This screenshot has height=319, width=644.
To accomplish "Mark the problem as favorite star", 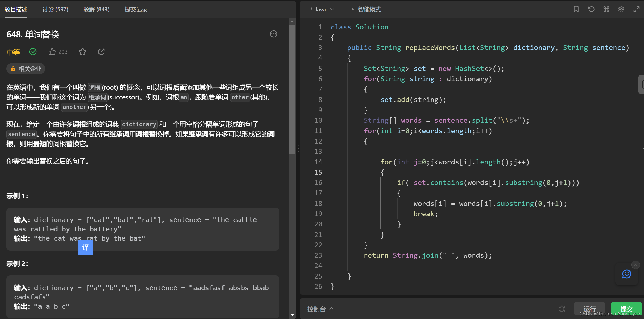I will [82, 52].
